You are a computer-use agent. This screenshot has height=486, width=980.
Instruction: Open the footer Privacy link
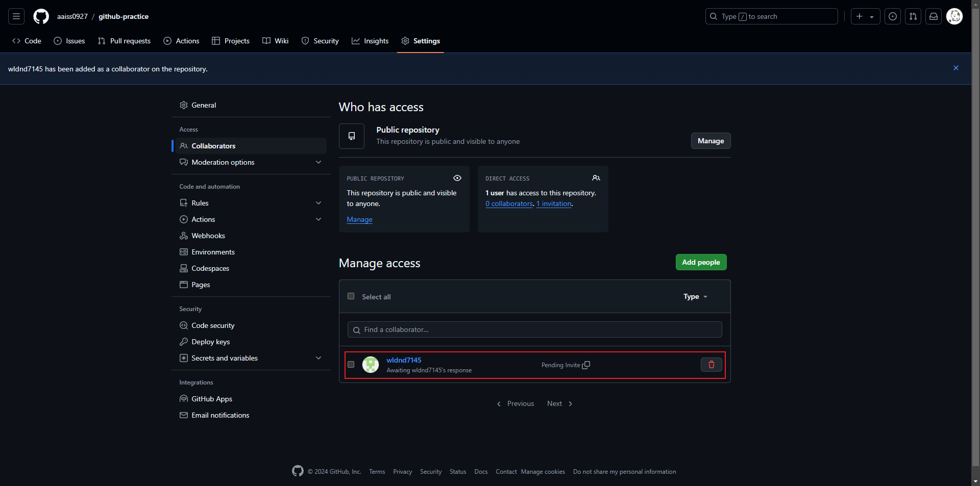click(402, 472)
